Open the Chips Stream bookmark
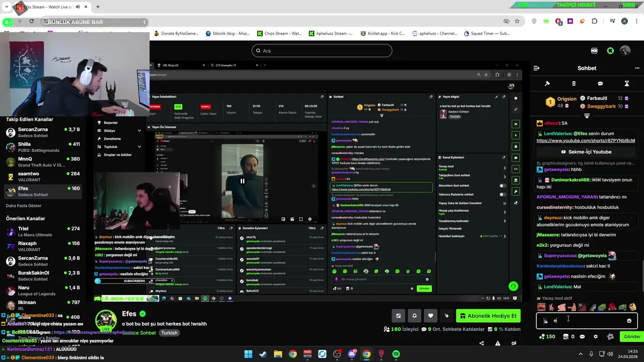This screenshot has width=644, height=362. [279, 34]
